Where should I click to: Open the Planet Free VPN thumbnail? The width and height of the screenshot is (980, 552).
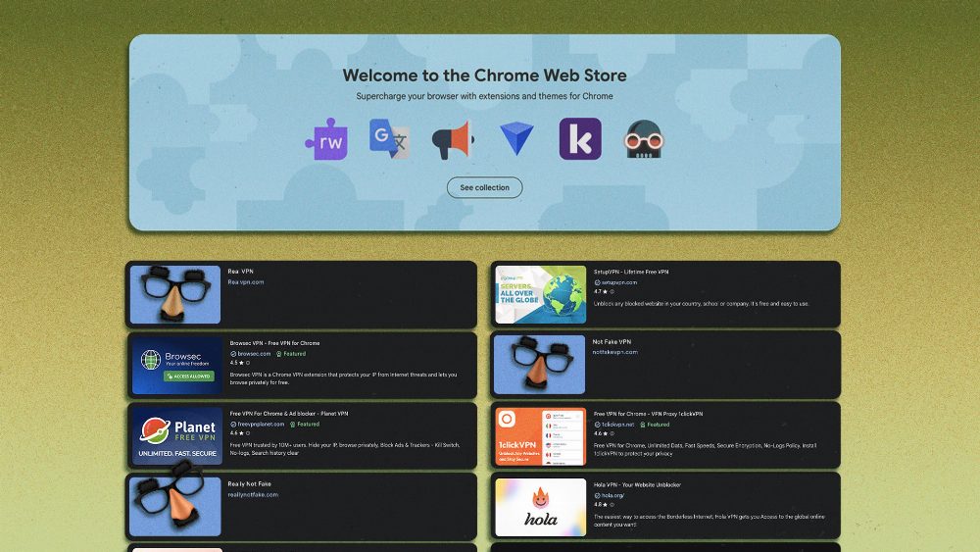coord(176,436)
